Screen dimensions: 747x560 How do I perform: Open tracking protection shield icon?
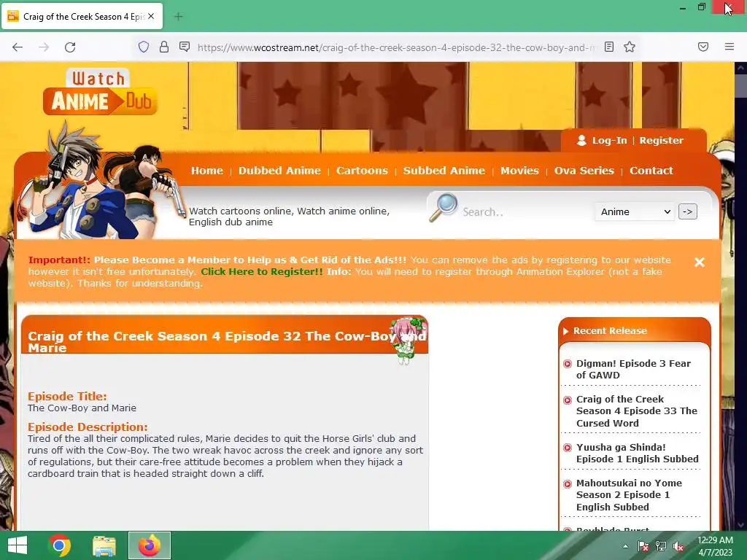(x=144, y=47)
